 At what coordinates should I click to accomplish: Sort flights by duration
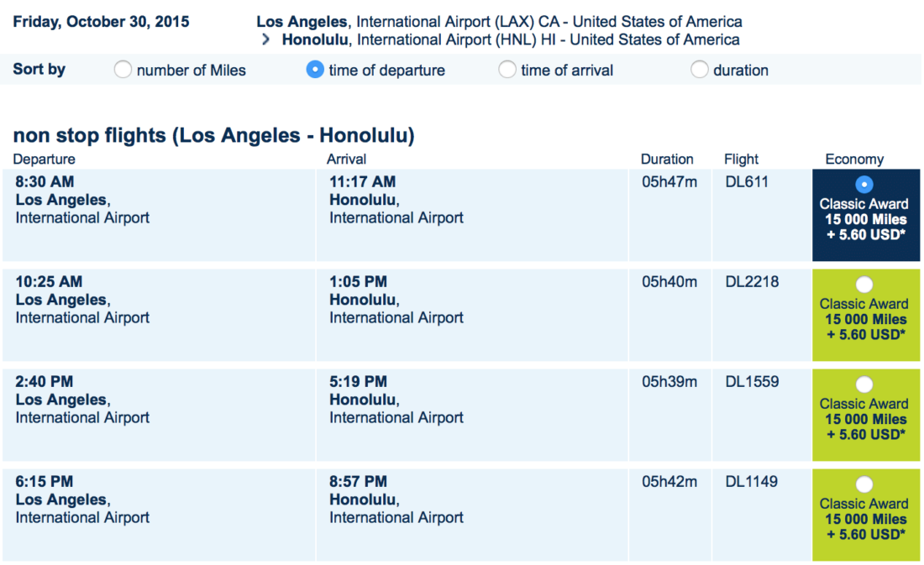tap(700, 71)
